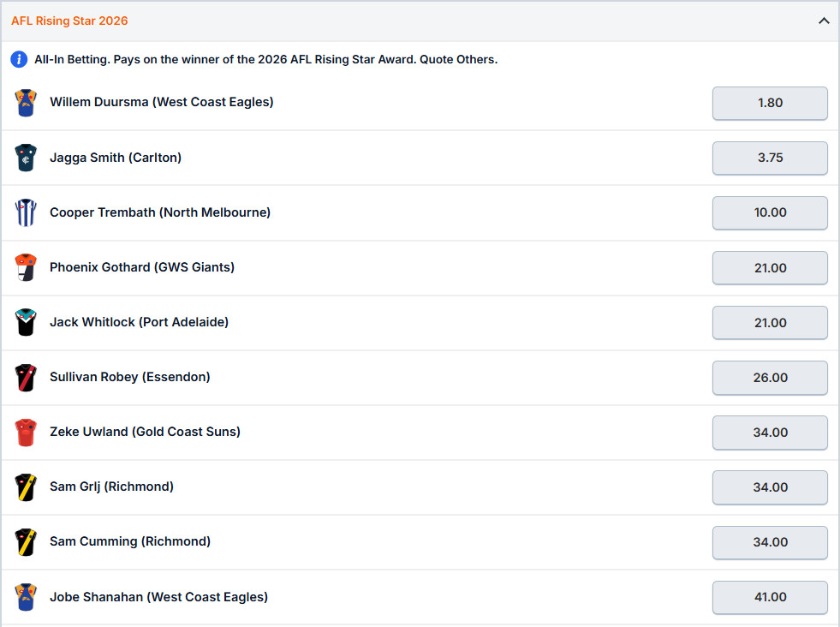Image resolution: width=840 pixels, height=627 pixels.
Task: Click Port Adelaide jersey beside Jack Whitlock
Action: coord(26,322)
